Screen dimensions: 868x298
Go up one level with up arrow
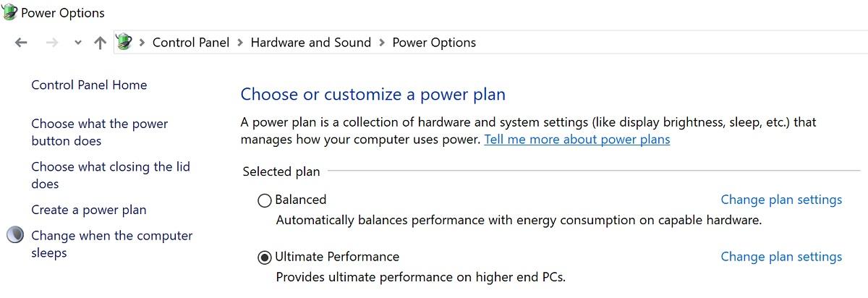tap(101, 43)
